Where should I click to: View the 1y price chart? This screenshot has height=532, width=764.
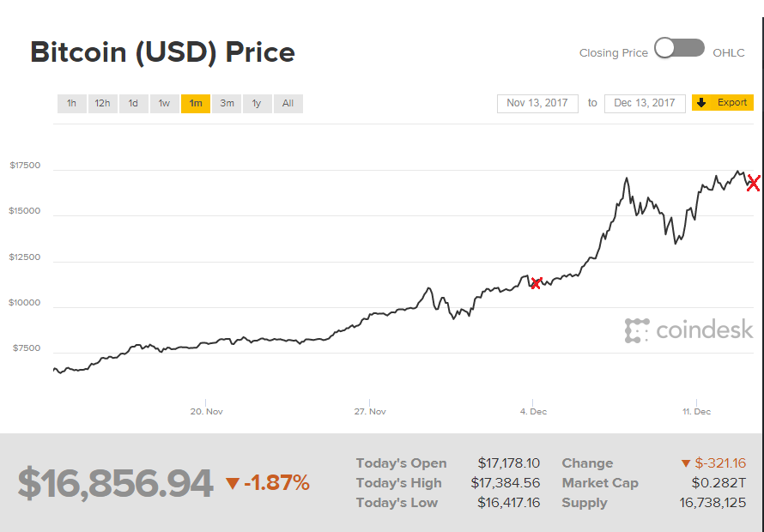[x=257, y=103]
